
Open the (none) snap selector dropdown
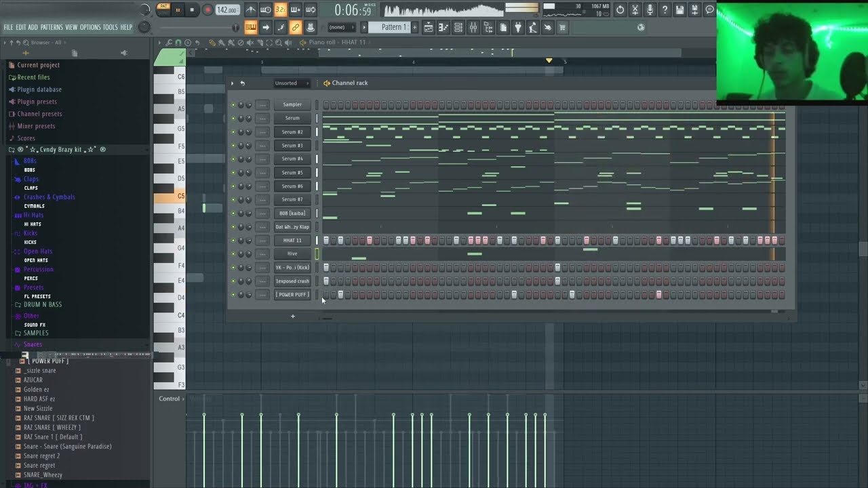coord(342,27)
